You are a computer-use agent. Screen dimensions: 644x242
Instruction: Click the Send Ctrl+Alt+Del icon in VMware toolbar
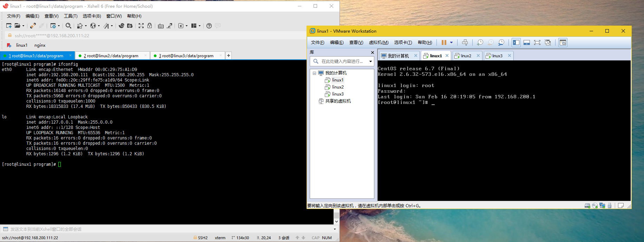(465, 42)
